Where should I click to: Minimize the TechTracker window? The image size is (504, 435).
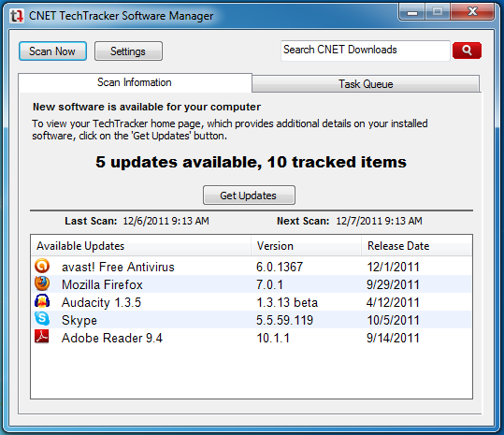coord(412,12)
